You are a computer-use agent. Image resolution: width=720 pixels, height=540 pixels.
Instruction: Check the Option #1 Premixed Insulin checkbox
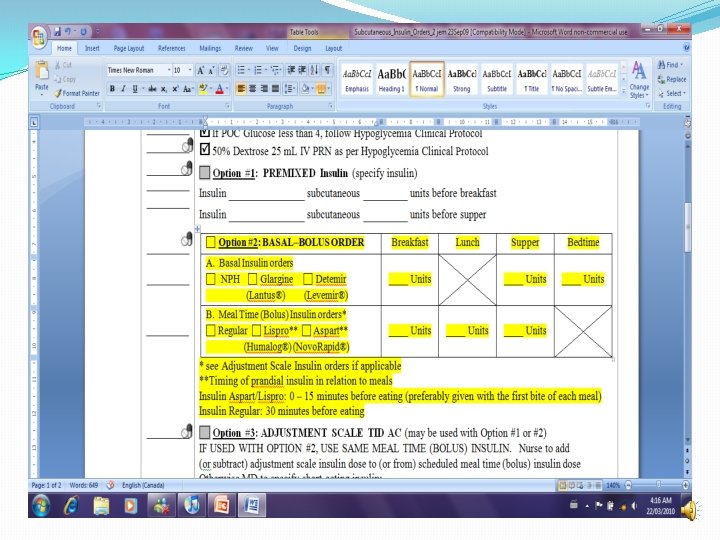(205, 173)
